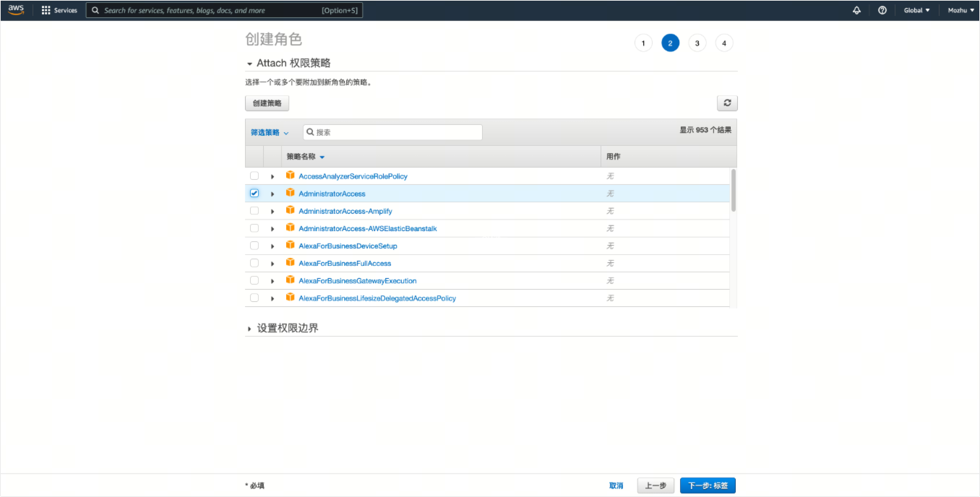
Task: Open the AlexaForBusinessFullAccess policy link
Action: (x=345, y=263)
